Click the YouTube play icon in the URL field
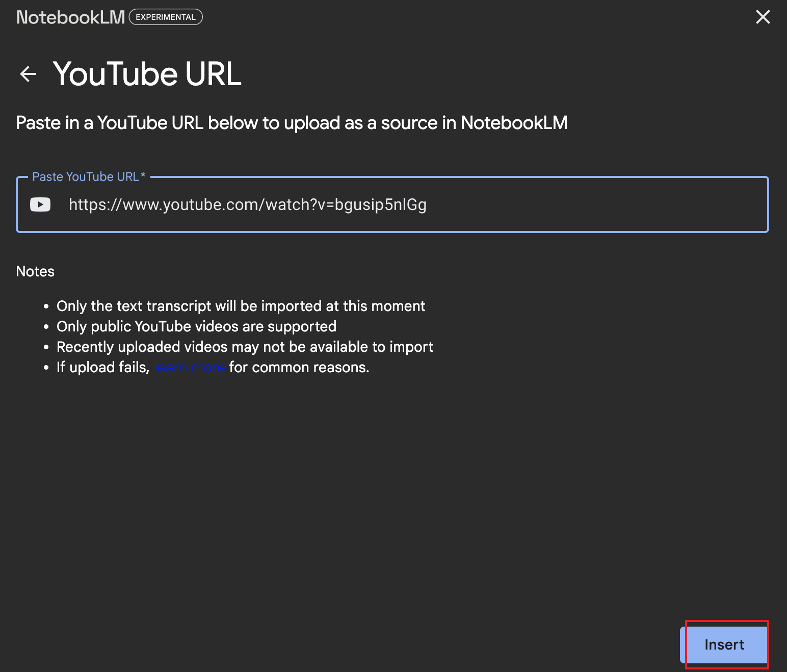The width and height of the screenshot is (787, 672). pos(40,204)
